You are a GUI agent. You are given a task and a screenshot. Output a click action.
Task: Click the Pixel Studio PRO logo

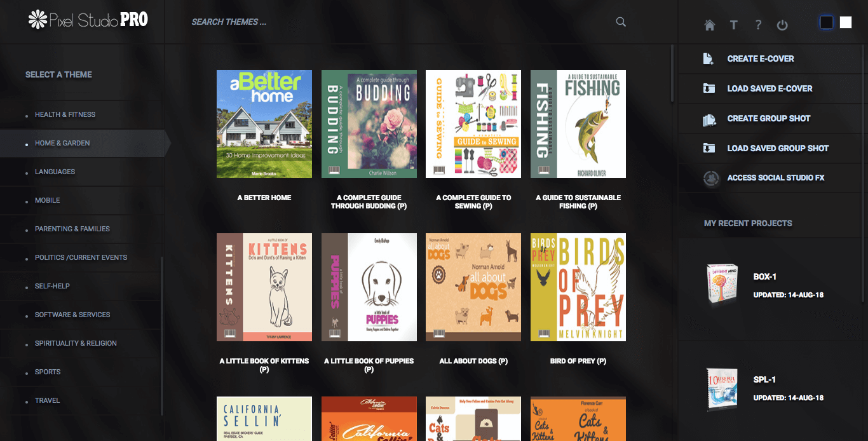click(x=88, y=20)
